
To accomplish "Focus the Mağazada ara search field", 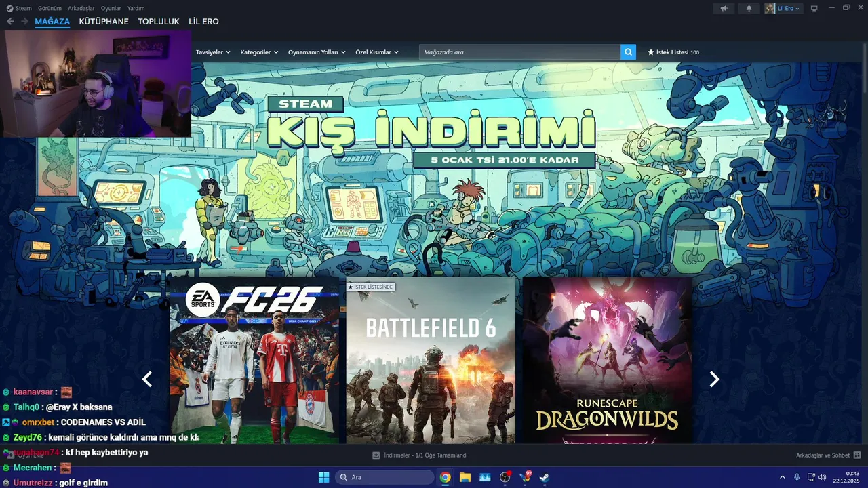I will tap(519, 52).
